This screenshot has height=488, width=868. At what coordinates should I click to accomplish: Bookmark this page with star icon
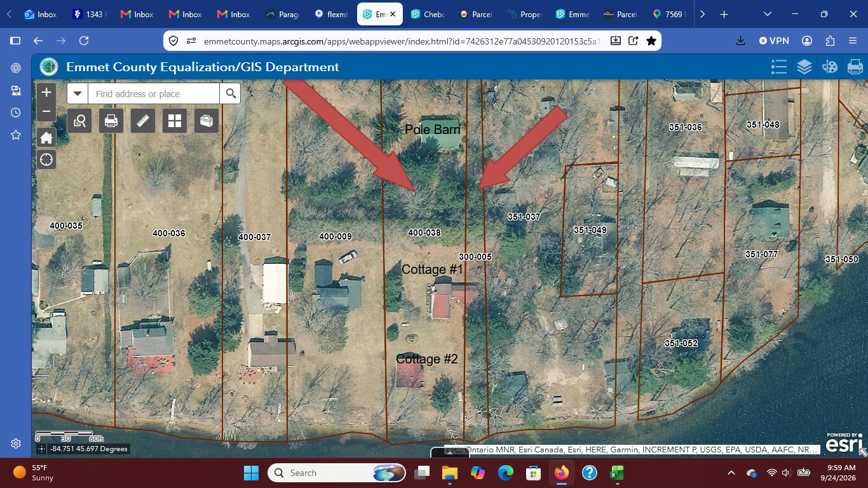[651, 41]
